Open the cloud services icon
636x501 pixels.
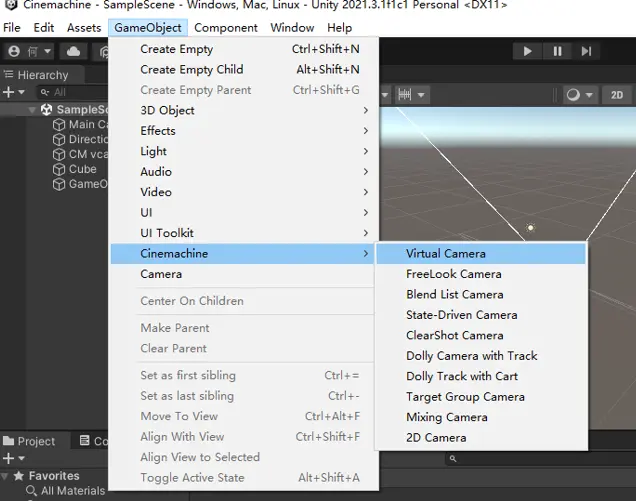[73, 52]
